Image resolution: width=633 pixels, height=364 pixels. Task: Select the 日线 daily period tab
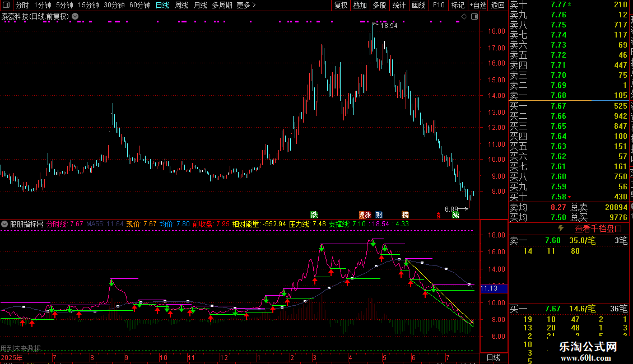(162, 5)
